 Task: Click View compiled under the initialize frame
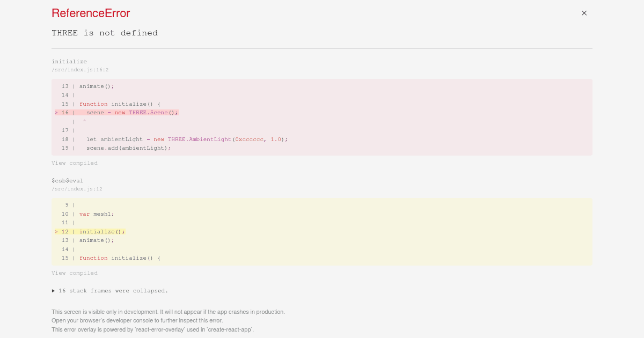pyautogui.click(x=75, y=163)
